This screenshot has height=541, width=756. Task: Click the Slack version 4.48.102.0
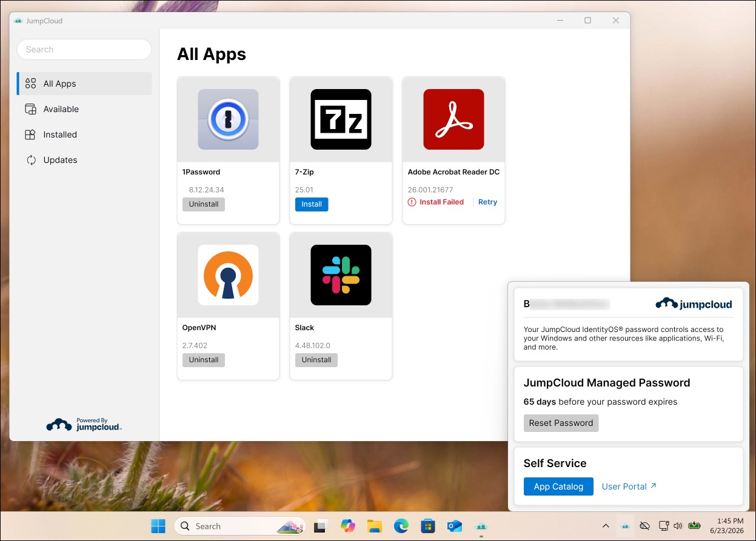click(313, 345)
